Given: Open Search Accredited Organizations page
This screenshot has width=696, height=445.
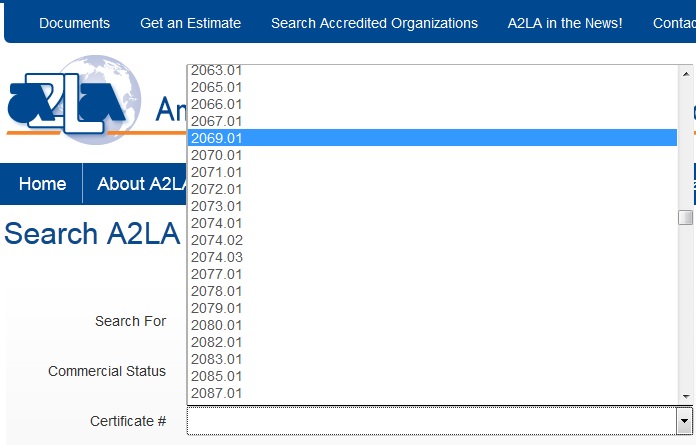Looking at the screenshot, I should (374, 23).
